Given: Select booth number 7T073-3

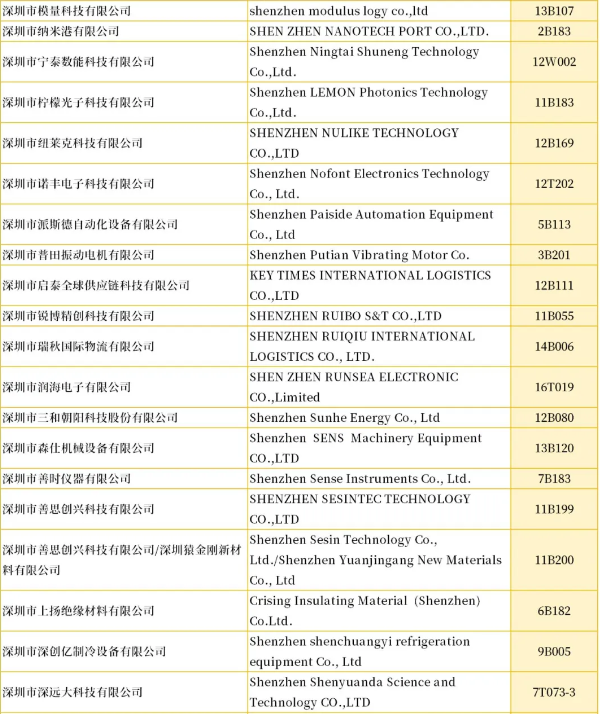Looking at the screenshot, I should [x=554, y=692].
